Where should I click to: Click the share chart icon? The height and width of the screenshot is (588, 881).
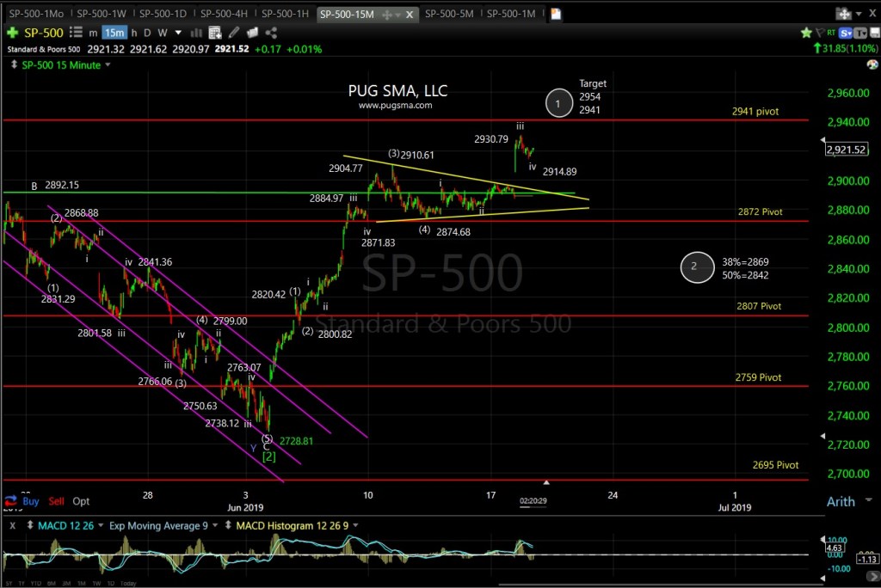271,34
